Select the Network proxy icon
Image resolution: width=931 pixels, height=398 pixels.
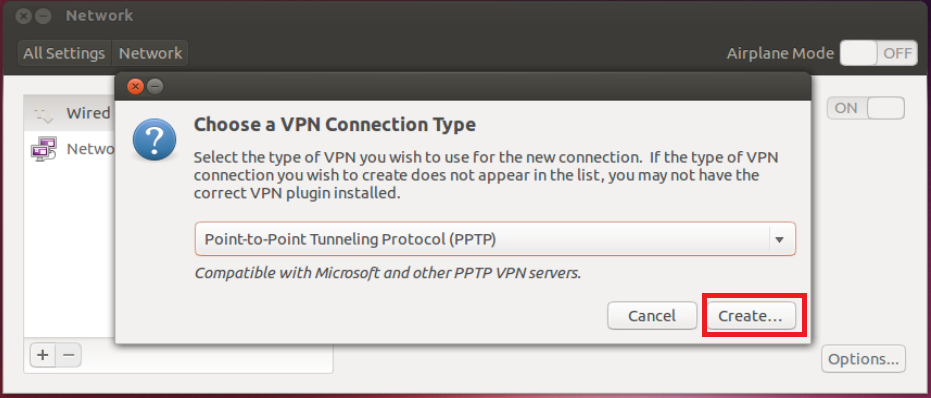tap(43, 148)
